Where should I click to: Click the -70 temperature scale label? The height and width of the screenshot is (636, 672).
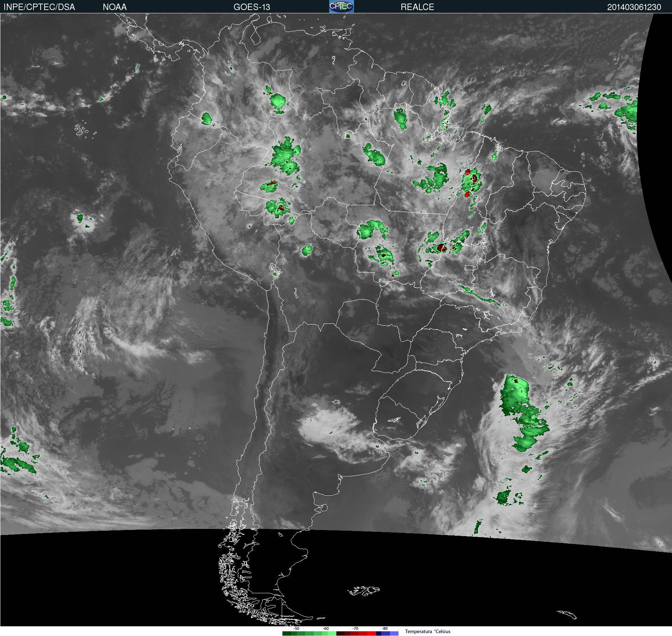(x=355, y=628)
